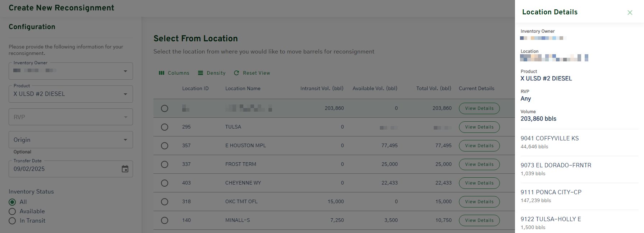Close the Location Details panel
The width and height of the screenshot is (644, 233).
630,13
